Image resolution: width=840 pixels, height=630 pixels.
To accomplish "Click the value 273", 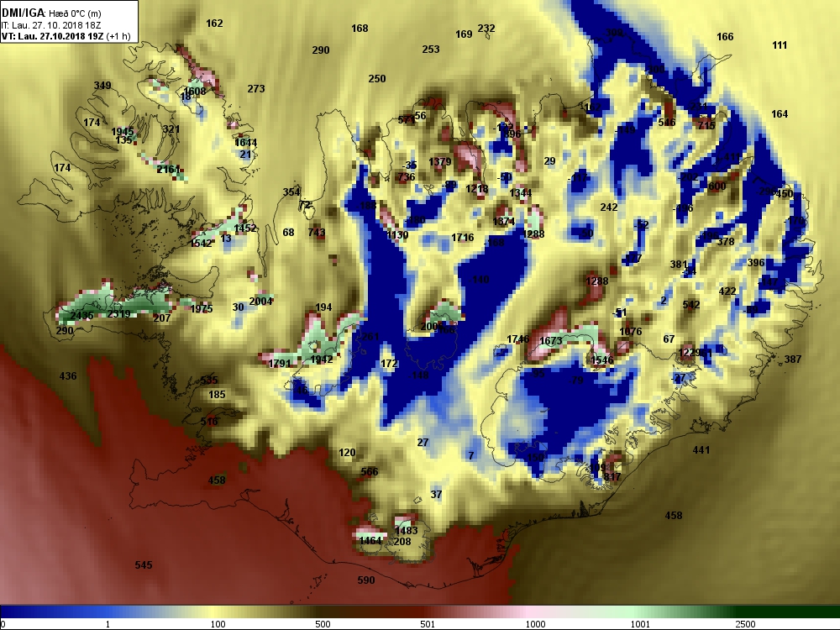I will 256,88.
